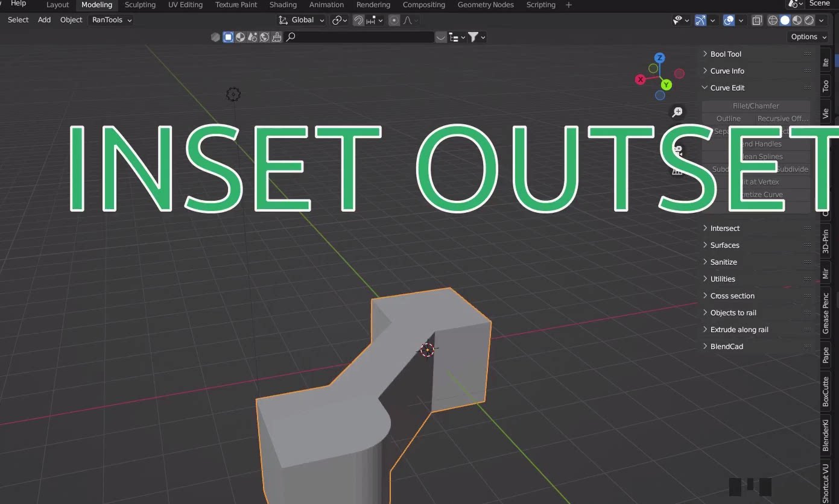
Task: Switch to UV Editing workspace tab
Action: click(185, 5)
